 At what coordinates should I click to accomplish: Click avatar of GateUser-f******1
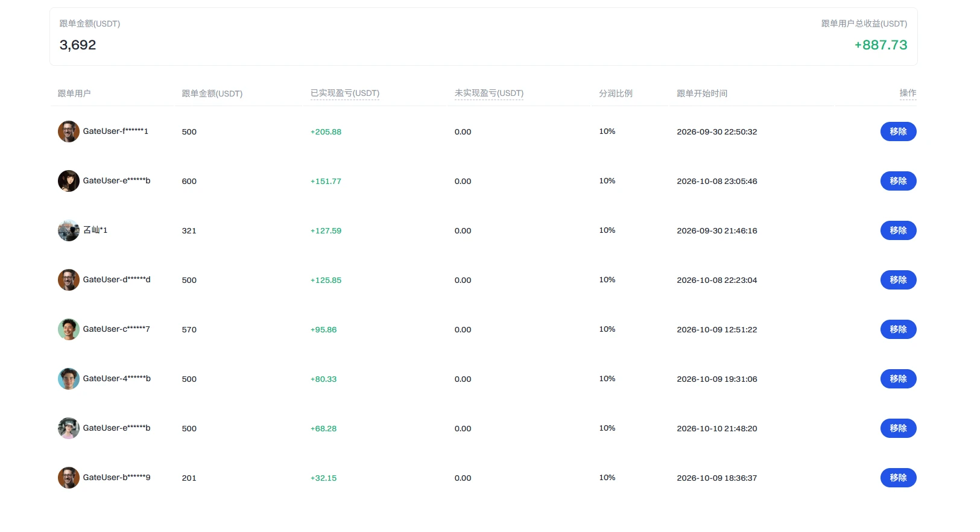tap(69, 131)
